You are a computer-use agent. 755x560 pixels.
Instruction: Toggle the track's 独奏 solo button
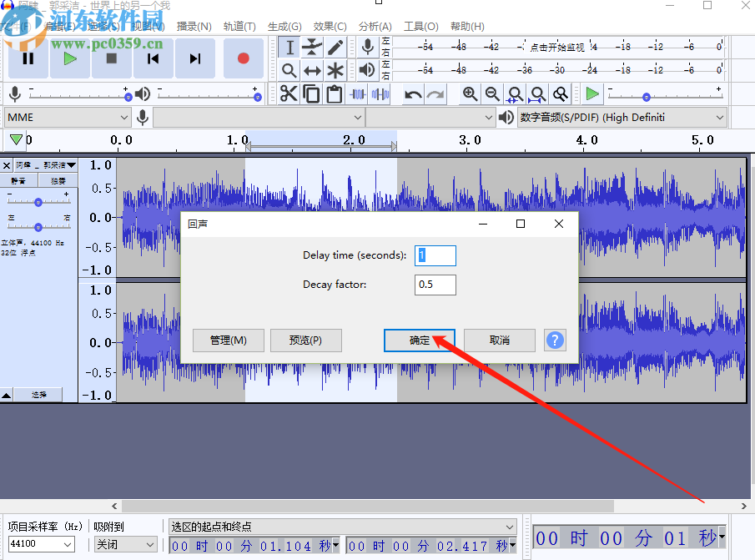(58, 180)
